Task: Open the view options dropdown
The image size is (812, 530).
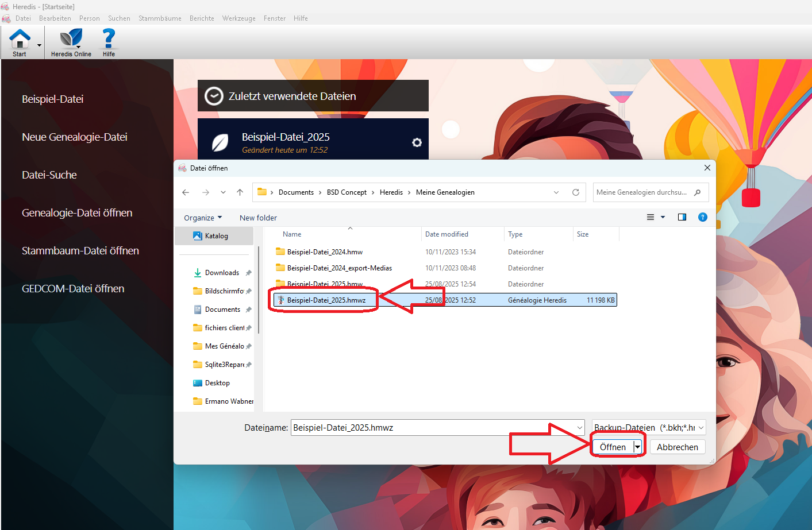Action: pyautogui.click(x=663, y=217)
